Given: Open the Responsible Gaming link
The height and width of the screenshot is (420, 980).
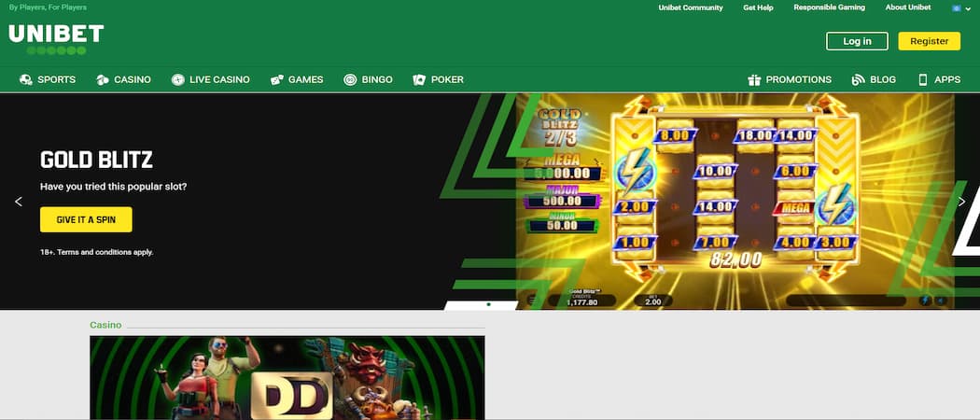Looking at the screenshot, I should coord(830,7).
